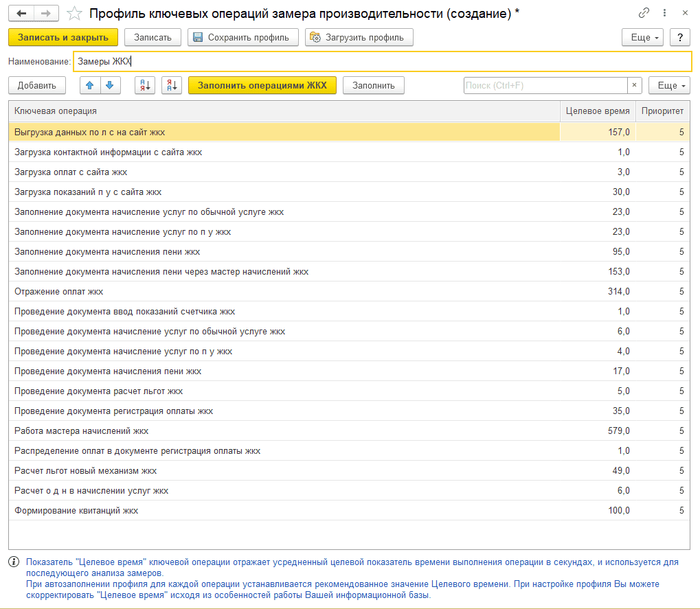Clear search field with × button
700x609 pixels.
click(635, 85)
